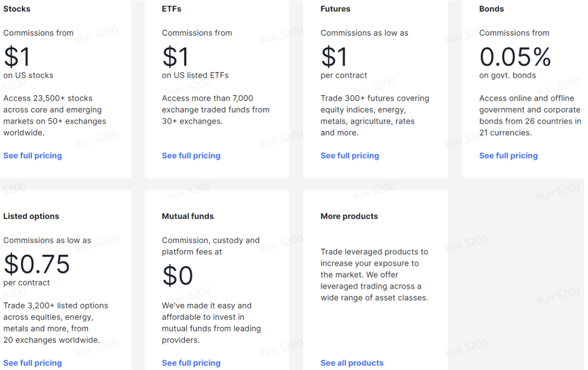
Task: Open the ETFs "See full pricing" link
Action: point(191,155)
